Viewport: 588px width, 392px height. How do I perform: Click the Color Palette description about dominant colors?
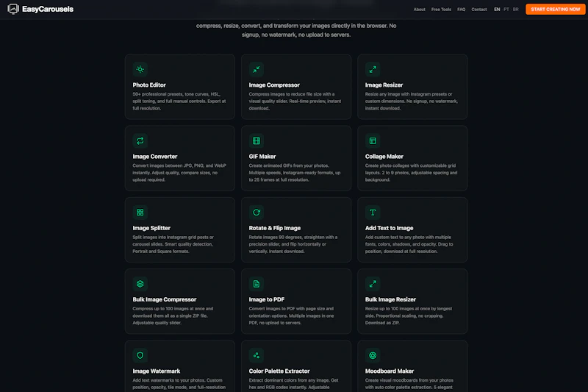coord(293,384)
